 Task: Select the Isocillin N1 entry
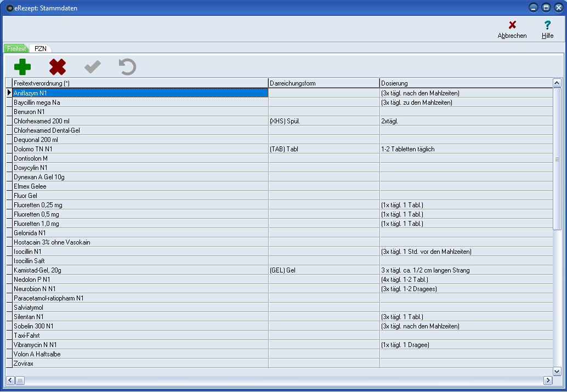point(140,252)
